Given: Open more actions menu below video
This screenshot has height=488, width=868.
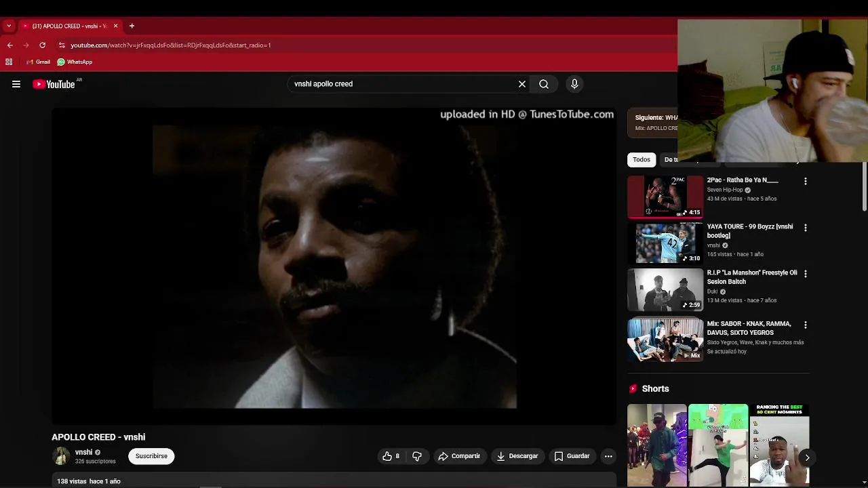Looking at the screenshot, I should pos(608,456).
